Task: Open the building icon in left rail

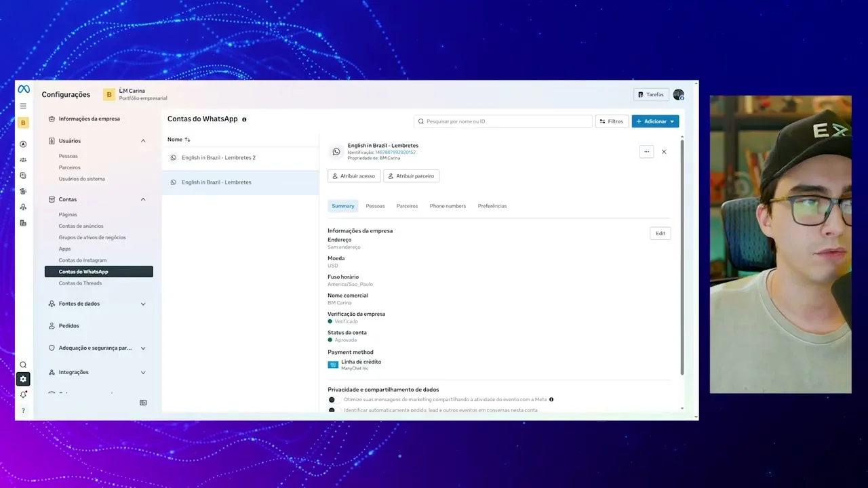Action: (x=23, y=223)
